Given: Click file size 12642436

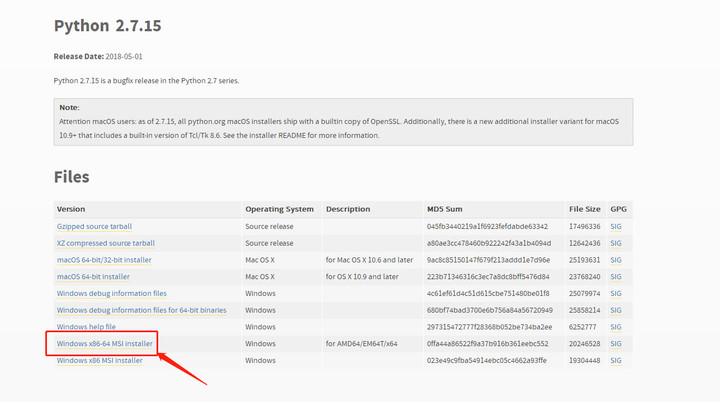Looking at the screenshot, I should pos(585,243).
